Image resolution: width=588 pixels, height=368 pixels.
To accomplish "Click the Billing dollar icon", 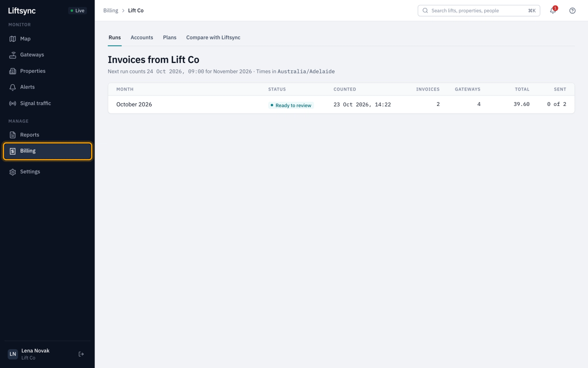I will pos(13,151).
